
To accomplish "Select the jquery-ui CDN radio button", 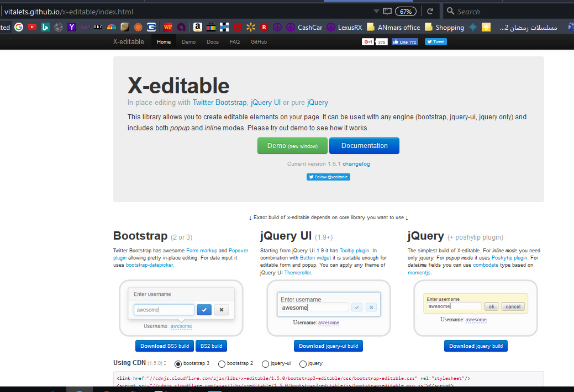I will (266, 364).
